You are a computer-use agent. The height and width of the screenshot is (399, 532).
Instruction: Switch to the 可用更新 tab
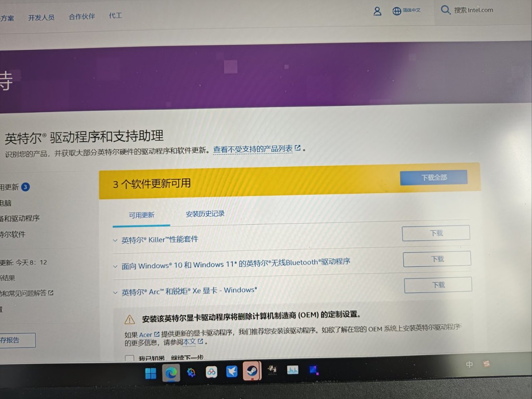point(141,215)
